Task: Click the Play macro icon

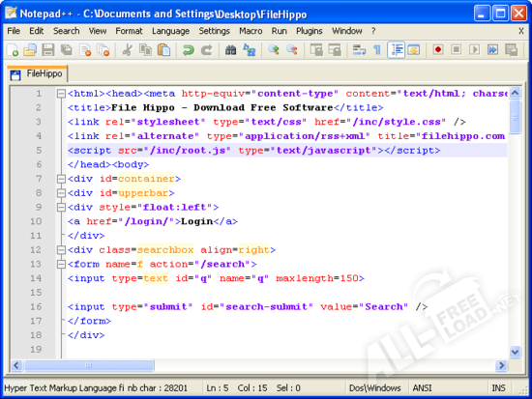Action: coord(474,50)
